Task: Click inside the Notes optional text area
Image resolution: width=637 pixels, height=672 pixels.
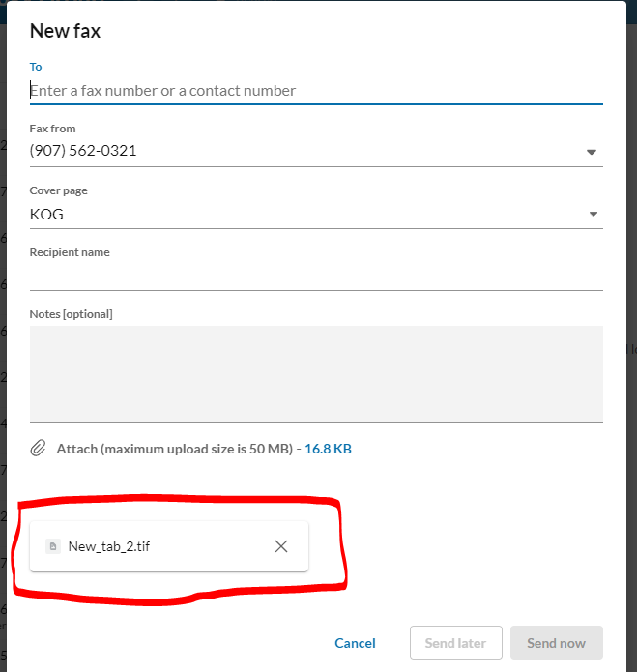Action: click(x=316, y=374)
